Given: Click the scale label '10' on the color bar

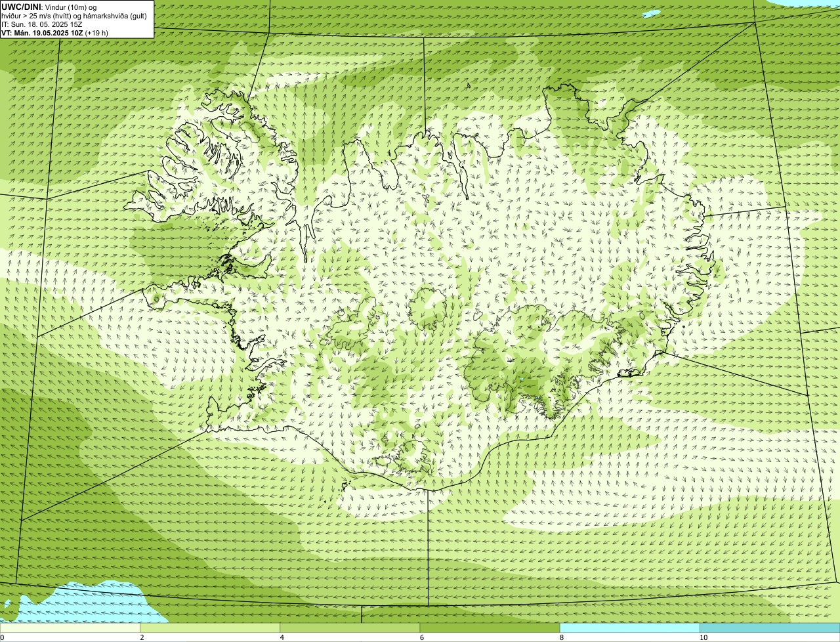Looking at the screenshot, I should point(703,637).
